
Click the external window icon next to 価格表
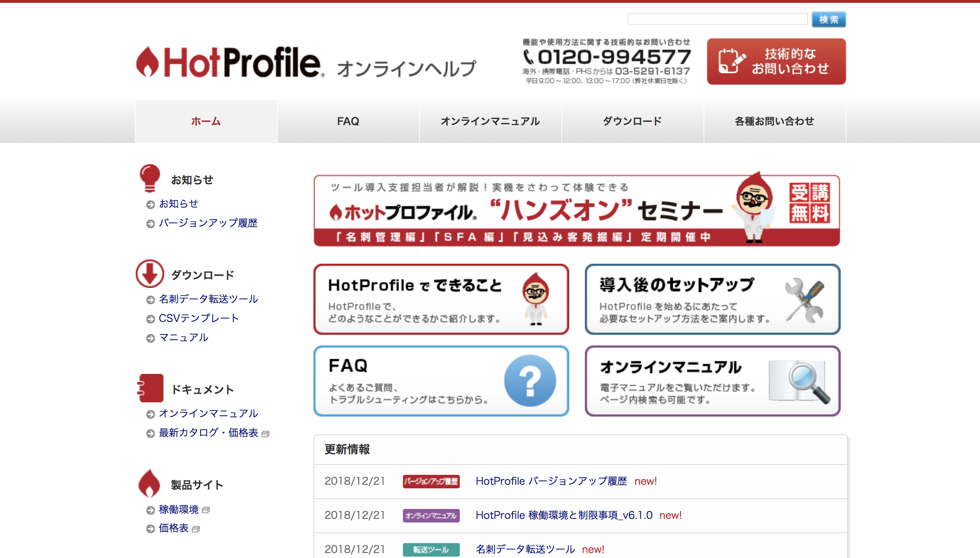pos(196,529)
